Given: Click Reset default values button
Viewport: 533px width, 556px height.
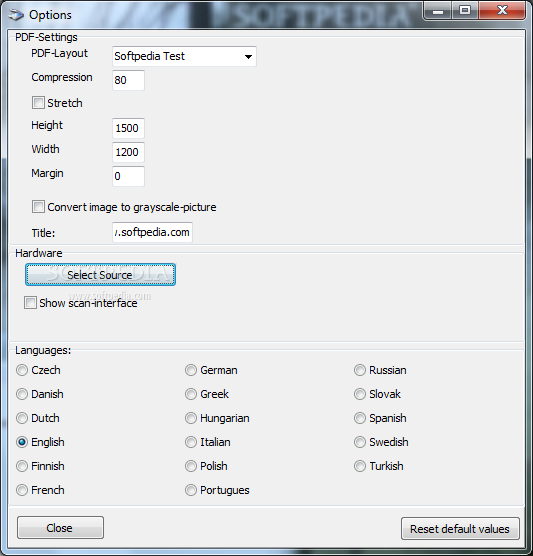Looking at the screenshot, I should pyautogui.click(x=460, y=529).
